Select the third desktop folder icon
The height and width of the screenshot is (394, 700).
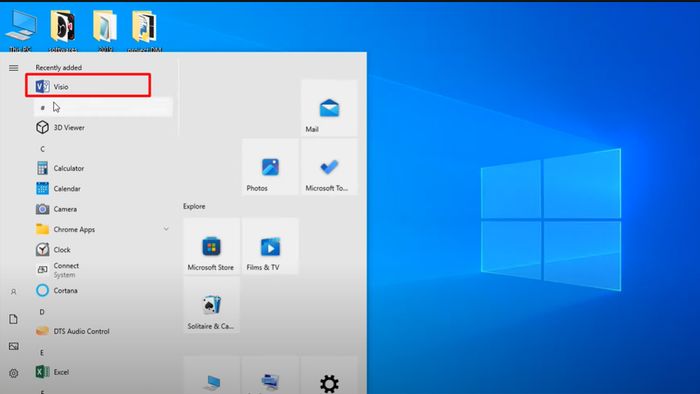(x=105, y=30)
